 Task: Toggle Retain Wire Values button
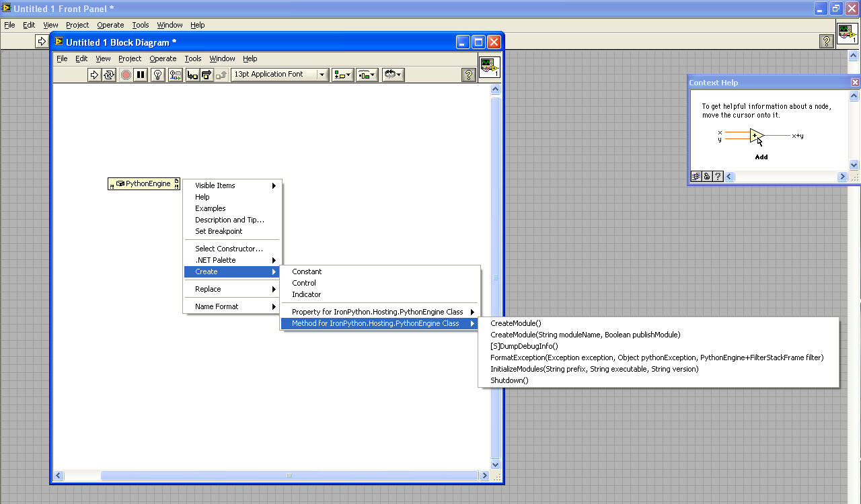click(175, 75)
